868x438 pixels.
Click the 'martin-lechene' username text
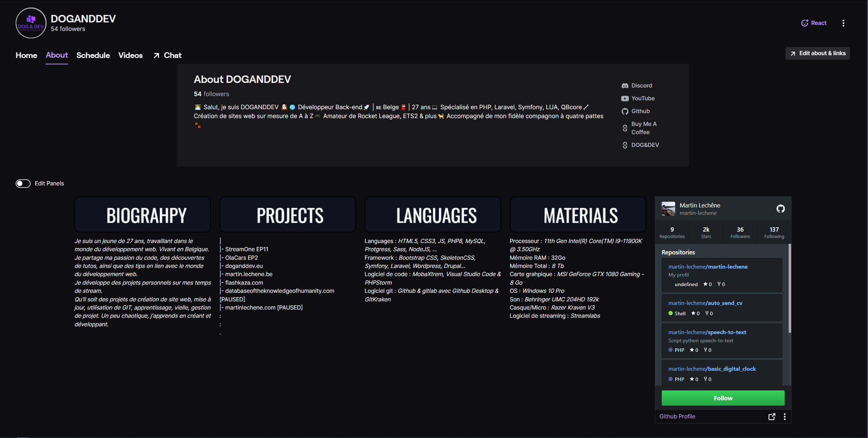[698, 213]
